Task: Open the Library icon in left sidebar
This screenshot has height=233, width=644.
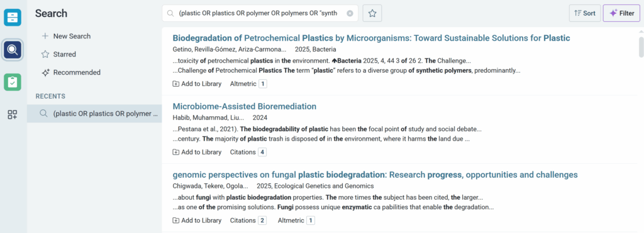Action: 13,18
